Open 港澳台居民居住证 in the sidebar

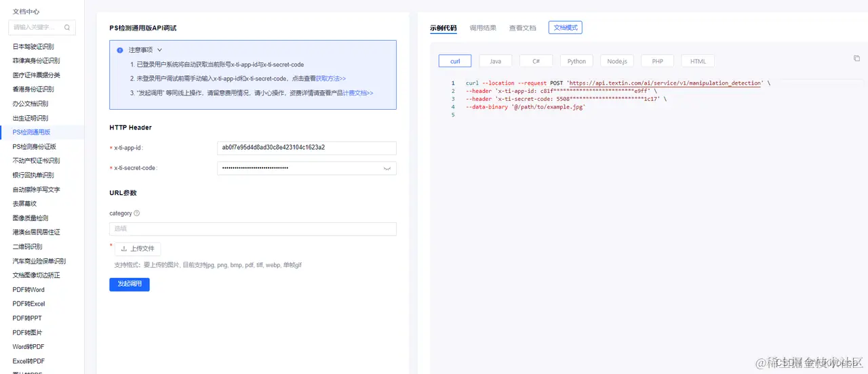tap(37, 232)
